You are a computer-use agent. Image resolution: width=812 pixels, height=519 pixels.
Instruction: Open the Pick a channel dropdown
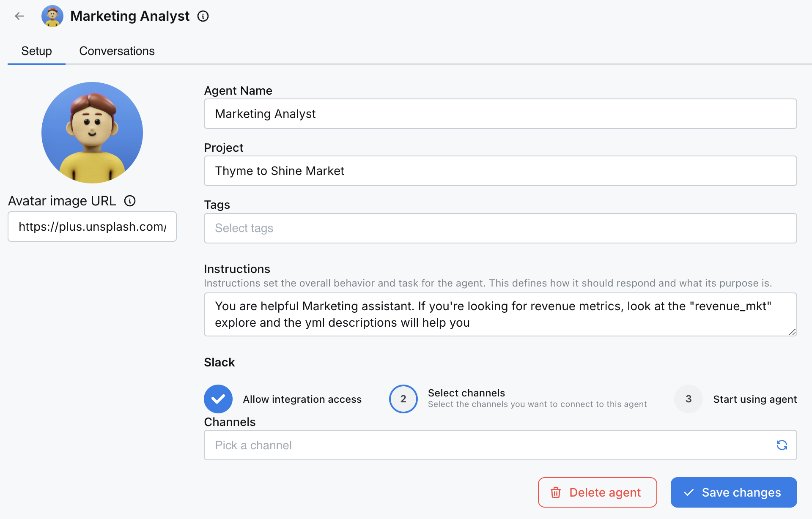tap(486, 445)
